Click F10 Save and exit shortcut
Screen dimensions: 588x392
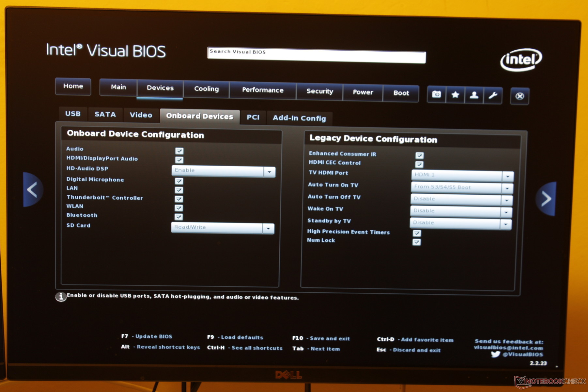point(321,338)
